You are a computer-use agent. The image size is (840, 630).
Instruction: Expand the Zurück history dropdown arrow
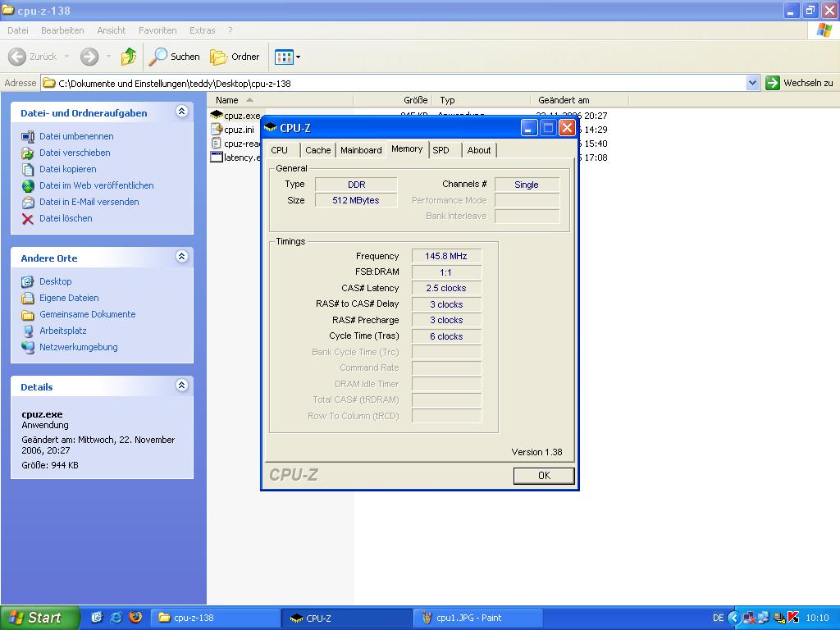tap(67, 57)
